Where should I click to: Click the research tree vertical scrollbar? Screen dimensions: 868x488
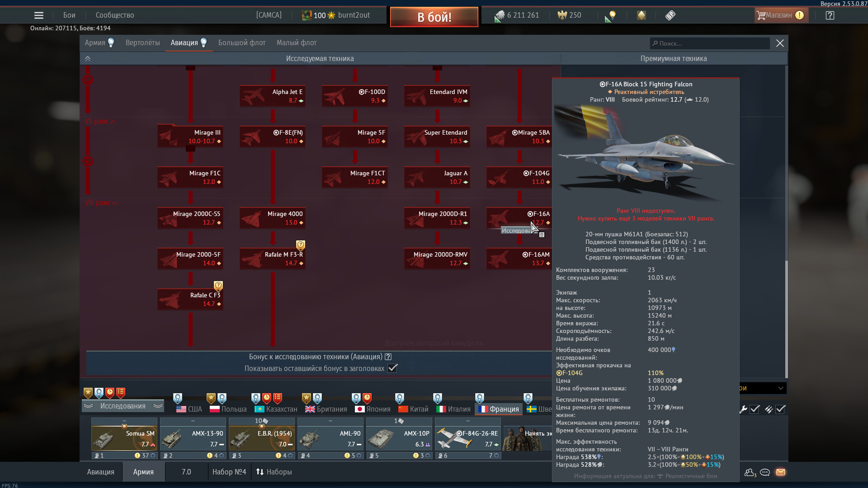click(786, 316)
